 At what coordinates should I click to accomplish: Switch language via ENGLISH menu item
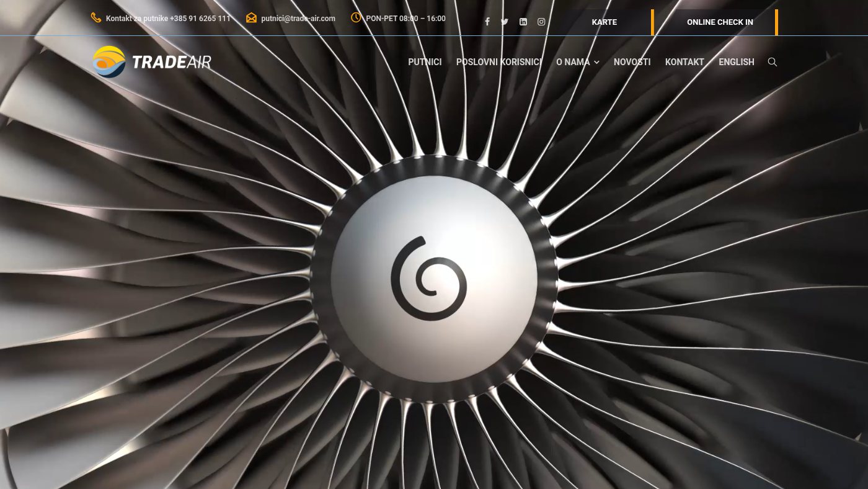pos(737,62)
